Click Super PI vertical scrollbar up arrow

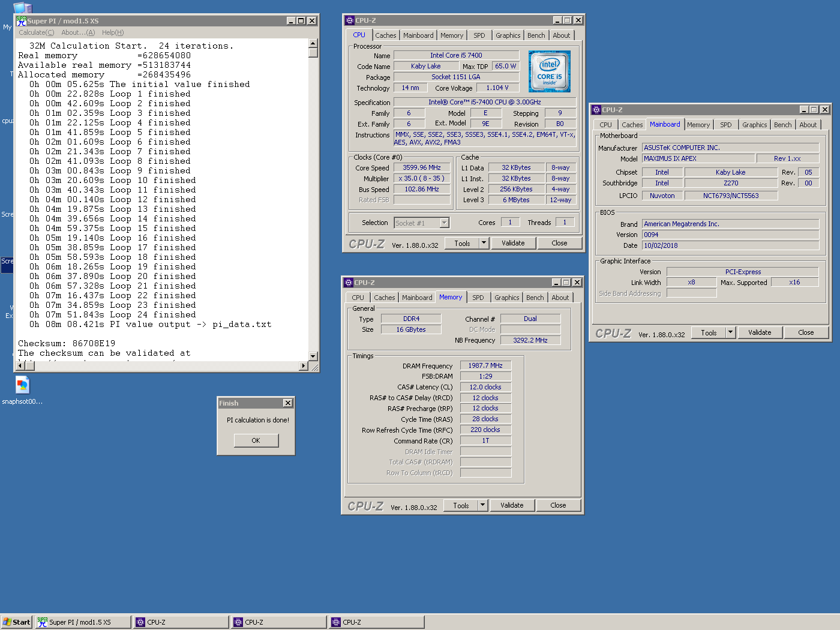pos(313,43)
